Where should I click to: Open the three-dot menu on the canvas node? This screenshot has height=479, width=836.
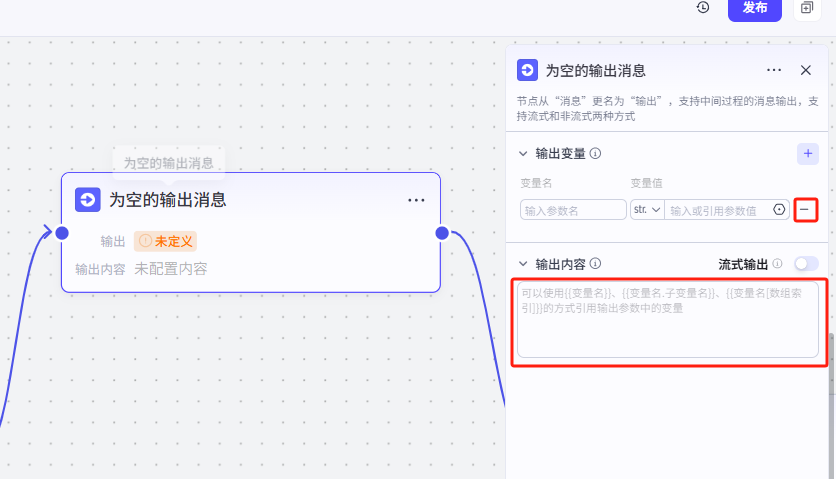point(417,200)
